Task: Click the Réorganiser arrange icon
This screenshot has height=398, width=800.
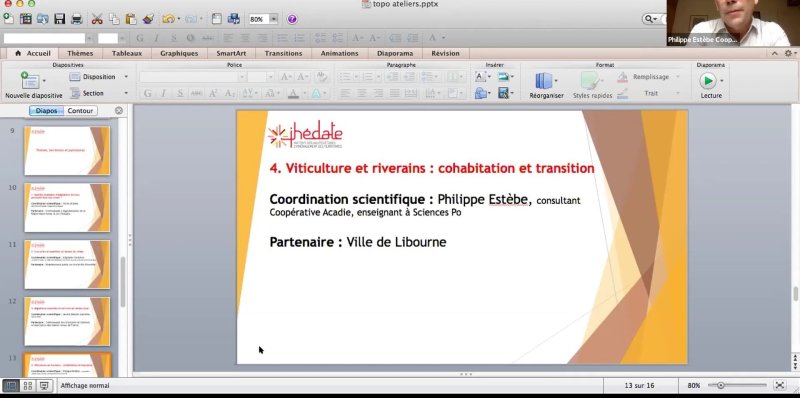Action: click(544, 81)
